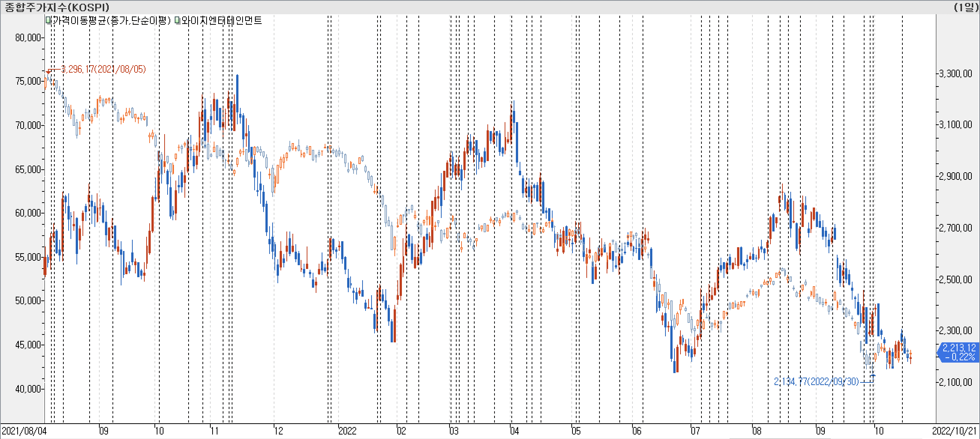The height and width of the screenshot is (439, 980).
Task: Click the (1일) period indicator in title bar
Action: pyautogui.click(x=966, y=7)
